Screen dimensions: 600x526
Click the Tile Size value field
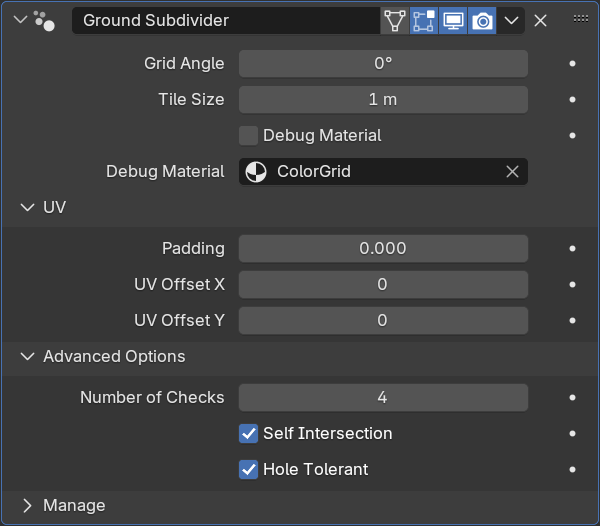(383, 100)
